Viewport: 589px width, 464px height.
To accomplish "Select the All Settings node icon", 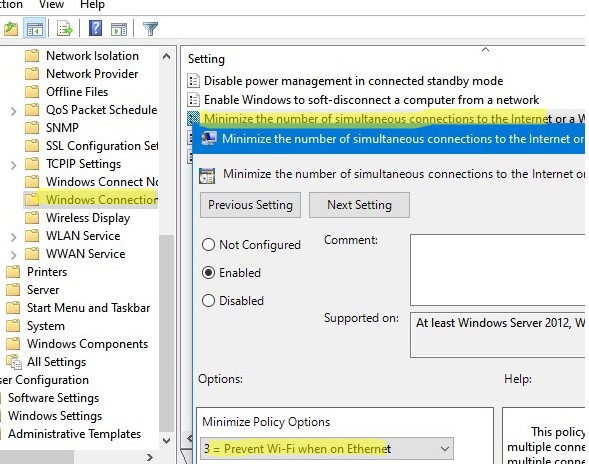I will (14, 362).
